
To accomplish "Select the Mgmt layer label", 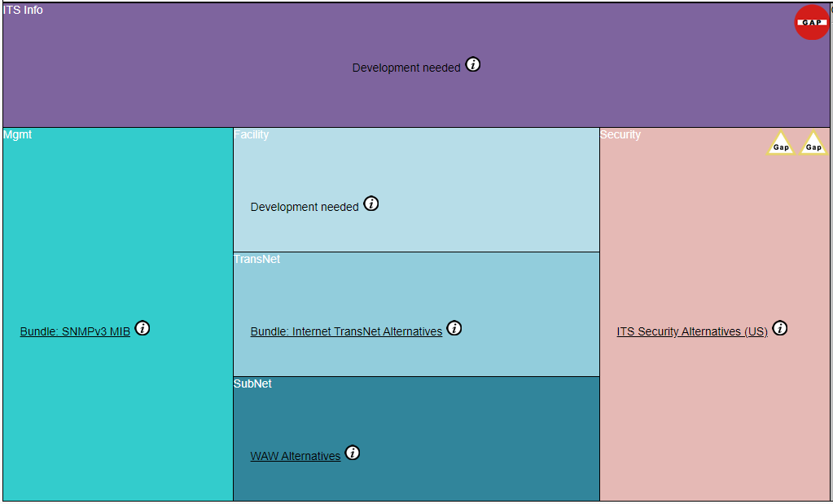I will [x=18, y=134].
